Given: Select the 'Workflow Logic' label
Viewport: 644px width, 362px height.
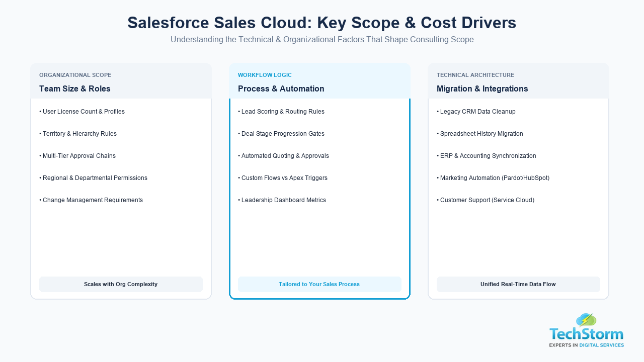Looking at the screenshot, I should pos(265,75).
